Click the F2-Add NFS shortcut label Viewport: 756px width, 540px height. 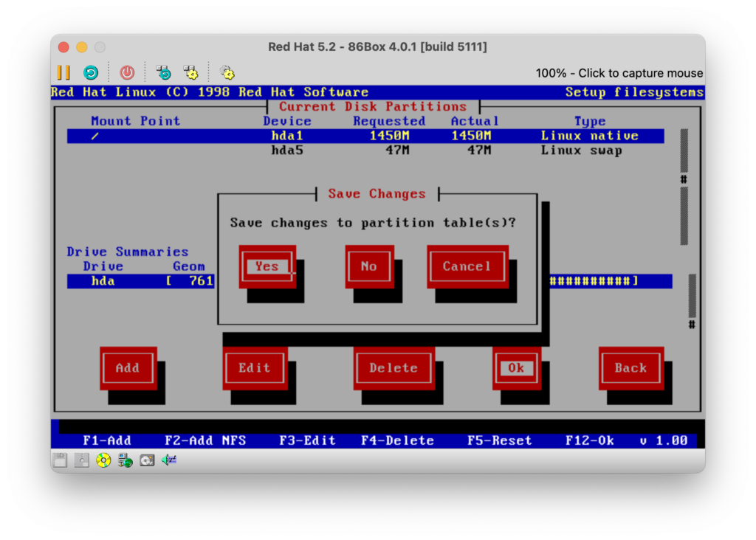(x=205, y=440)
